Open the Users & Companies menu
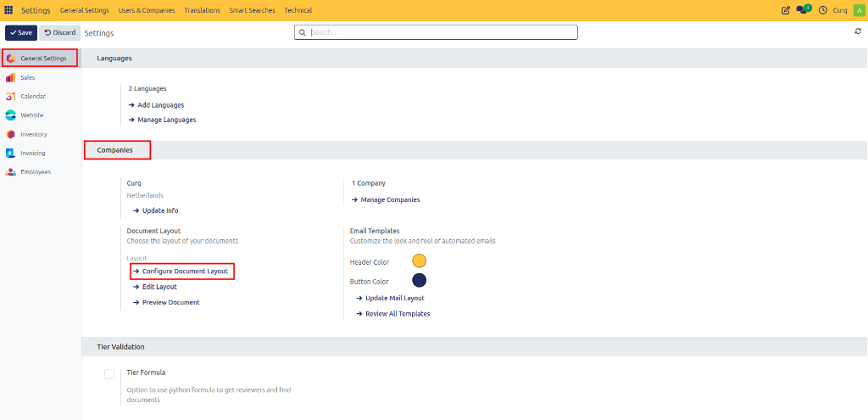 point(147,10)
